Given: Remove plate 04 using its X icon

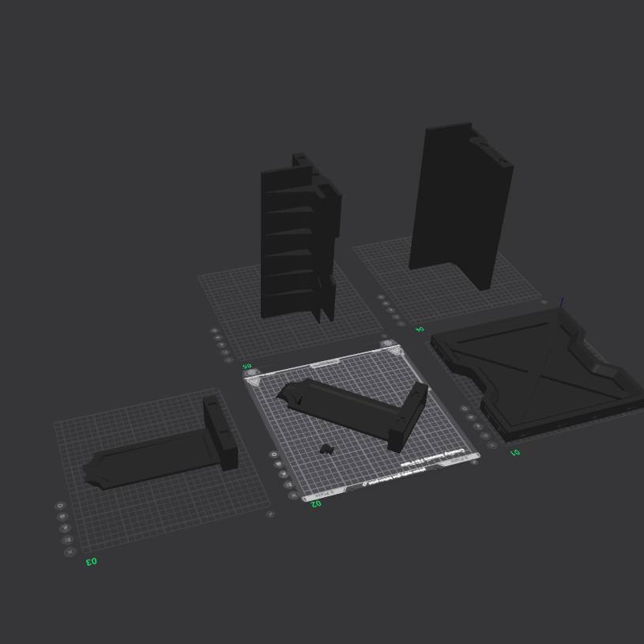Looking at the screenshot, I should click(401, 324).
